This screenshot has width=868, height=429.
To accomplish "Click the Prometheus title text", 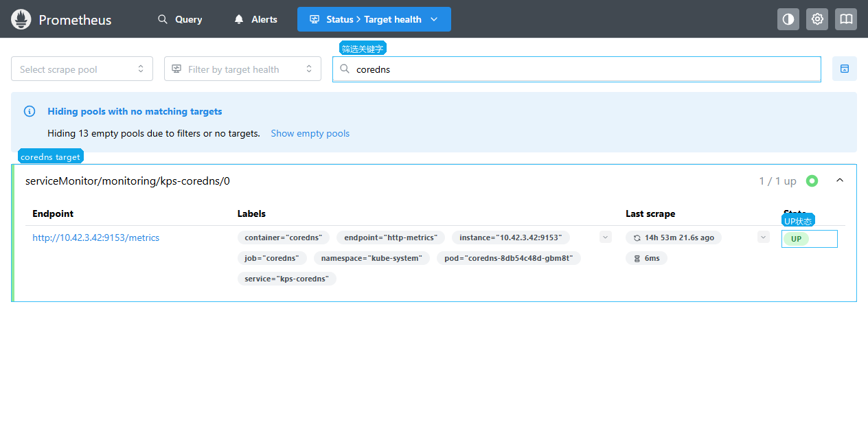I will 75,20.
